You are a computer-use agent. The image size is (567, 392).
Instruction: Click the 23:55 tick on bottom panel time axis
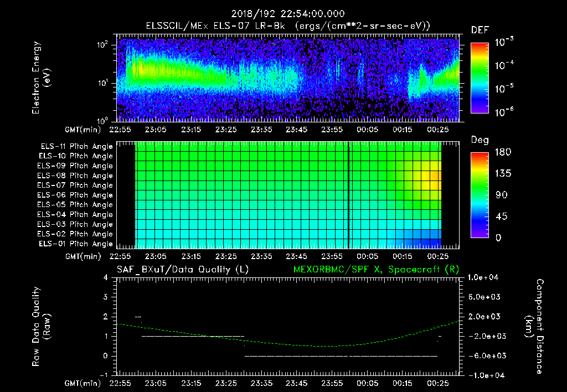tap(332, 383)
